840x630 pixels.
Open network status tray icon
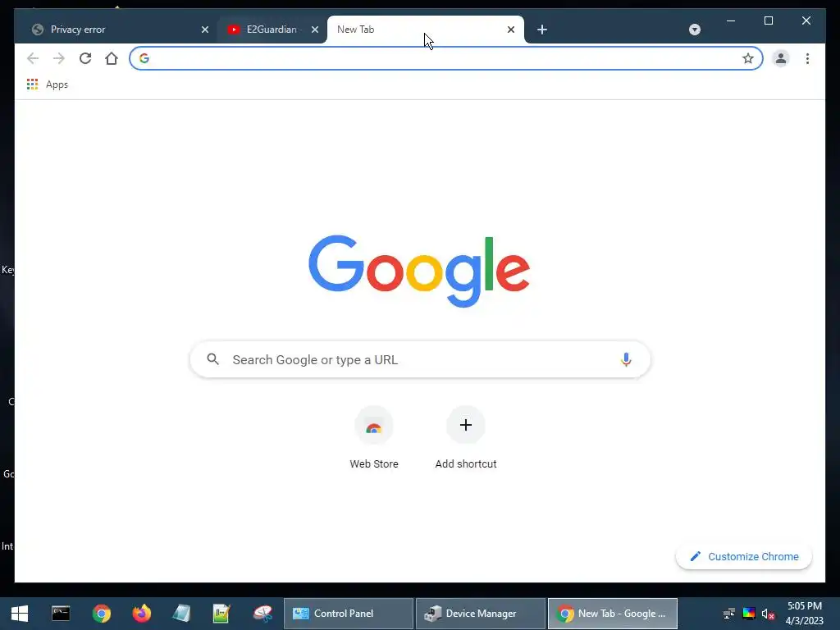point(728,614)
